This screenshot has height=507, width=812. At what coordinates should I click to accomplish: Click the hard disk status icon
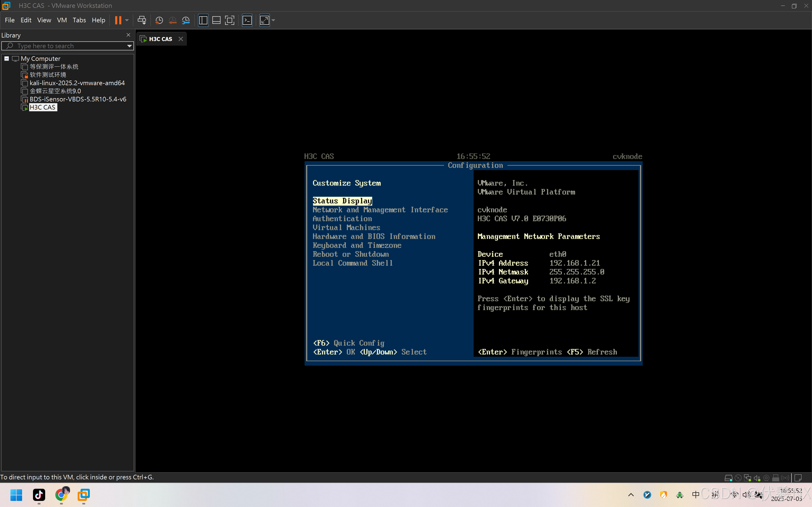click(x=729, y=478)
